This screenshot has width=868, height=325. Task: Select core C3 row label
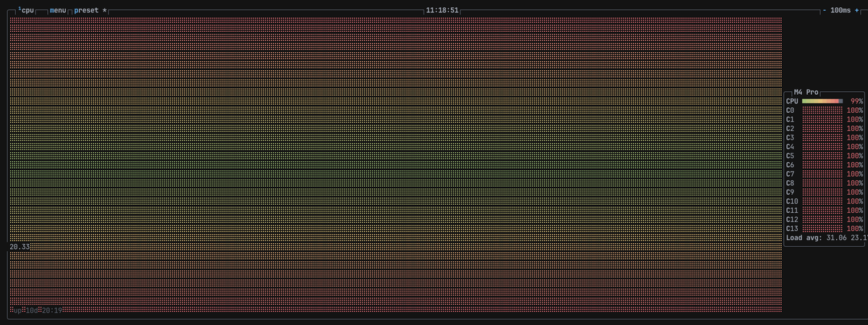[790, 138]
